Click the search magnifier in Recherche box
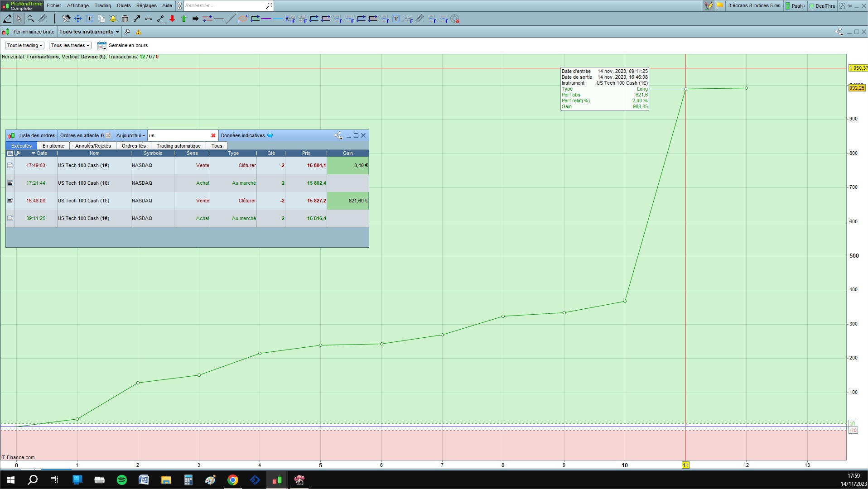 pos(269,6)
